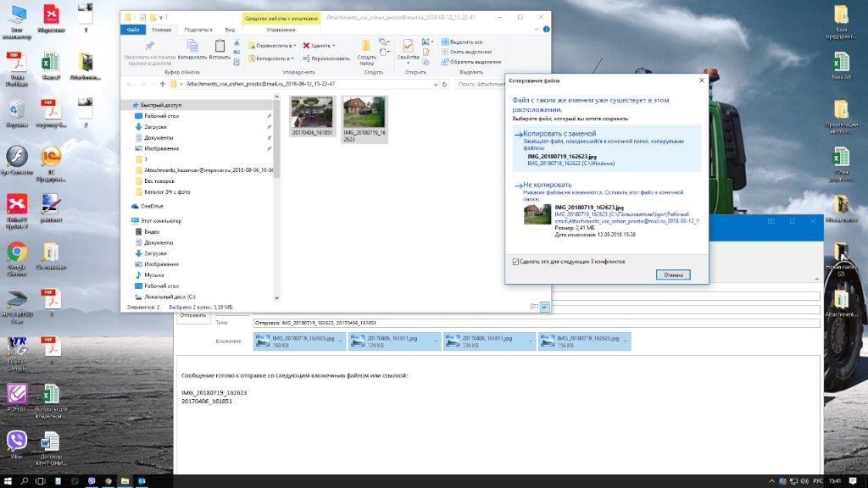This screenshot has height=488, width=868.
Task: Click Outlook icon in taskbar
Action: [142, 481]
